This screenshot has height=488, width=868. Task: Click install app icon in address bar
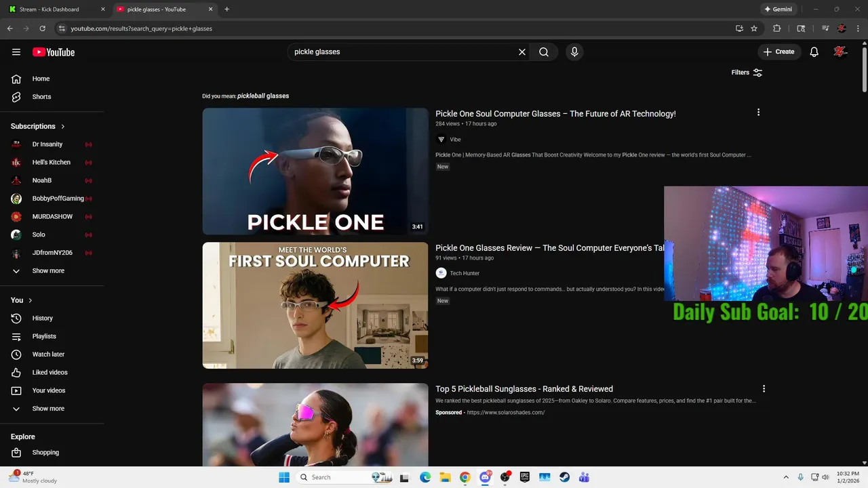point(739,28)
